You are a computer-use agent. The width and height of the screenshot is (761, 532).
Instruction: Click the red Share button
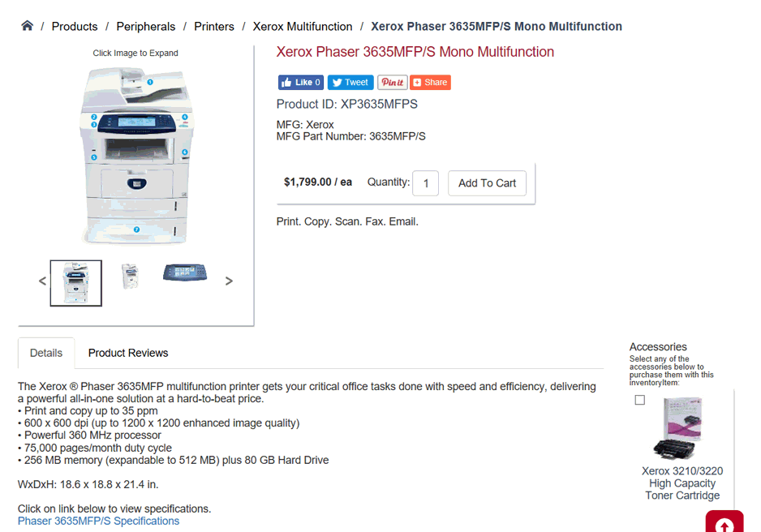click(x=430, y=82)
